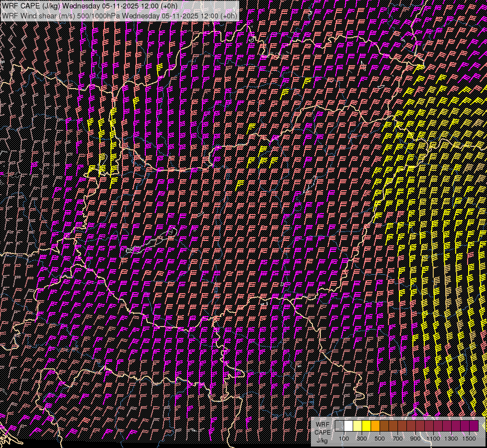Screen dimensions: 487x448
Task: Choose the first brown swatch after orange
Action: [x=384, y=426]
